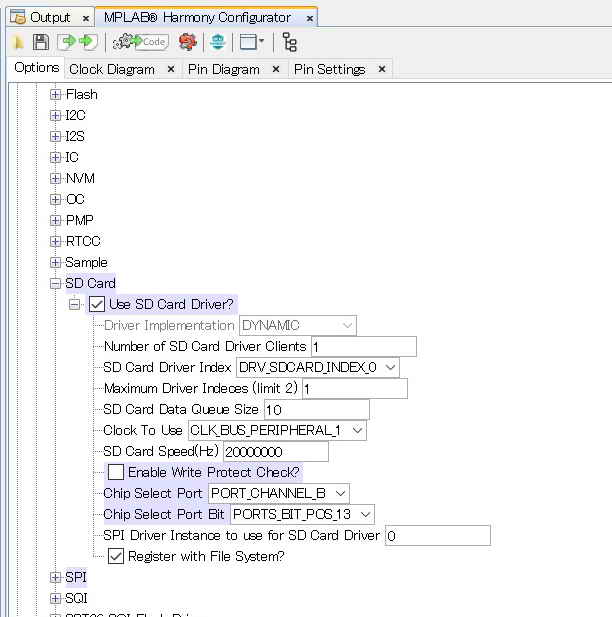Click the SD Card Driver Index label

point(167,368)
